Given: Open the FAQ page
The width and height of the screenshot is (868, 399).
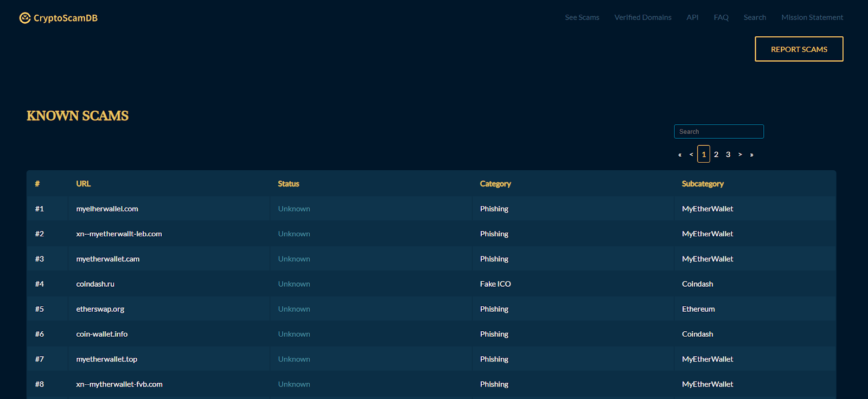Looking at the screenshot, I should pyautogui.click(x=721, y=17).
